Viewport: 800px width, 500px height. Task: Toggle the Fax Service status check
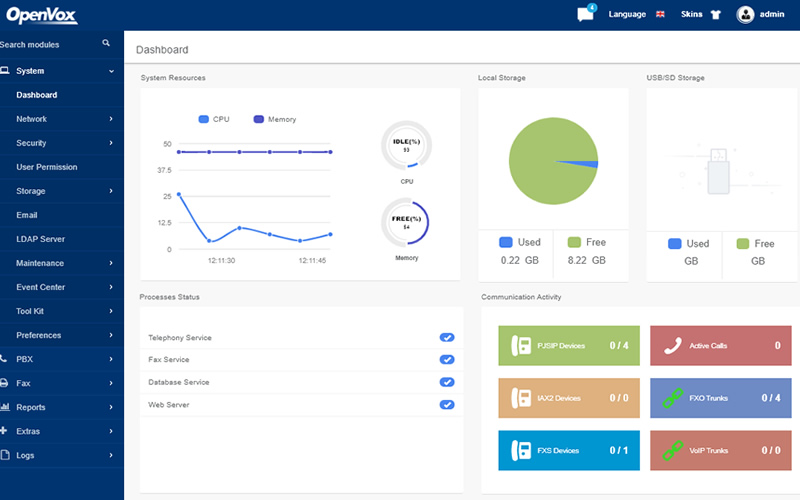pos(447,360)
